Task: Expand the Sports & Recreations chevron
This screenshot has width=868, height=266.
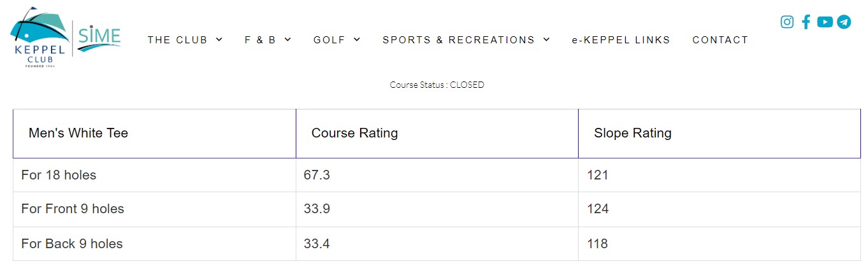Action: pos(546,39)
